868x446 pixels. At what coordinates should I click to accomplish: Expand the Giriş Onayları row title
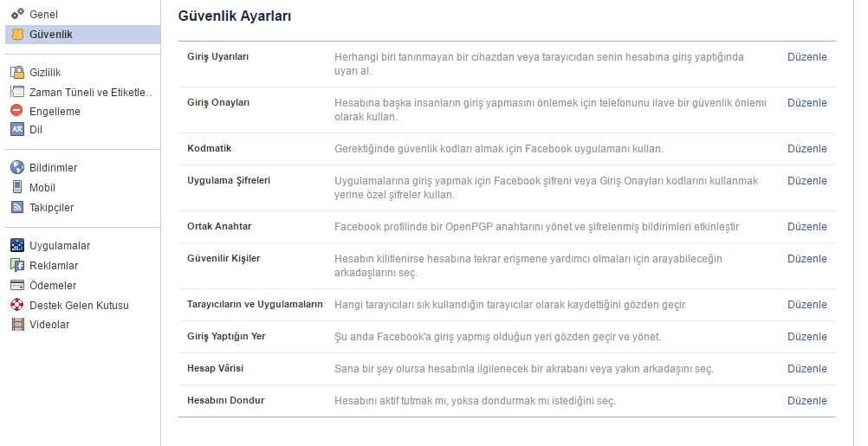[x=218, y=102]
